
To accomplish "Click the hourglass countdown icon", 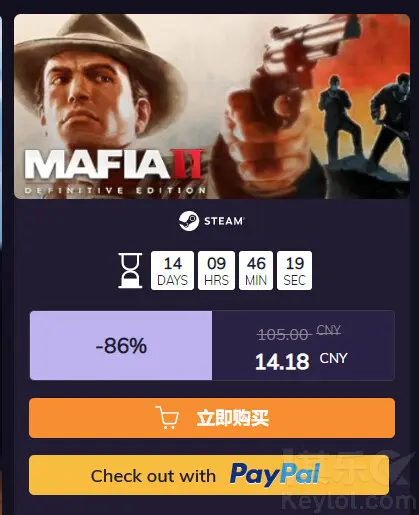I will (130, 270).
